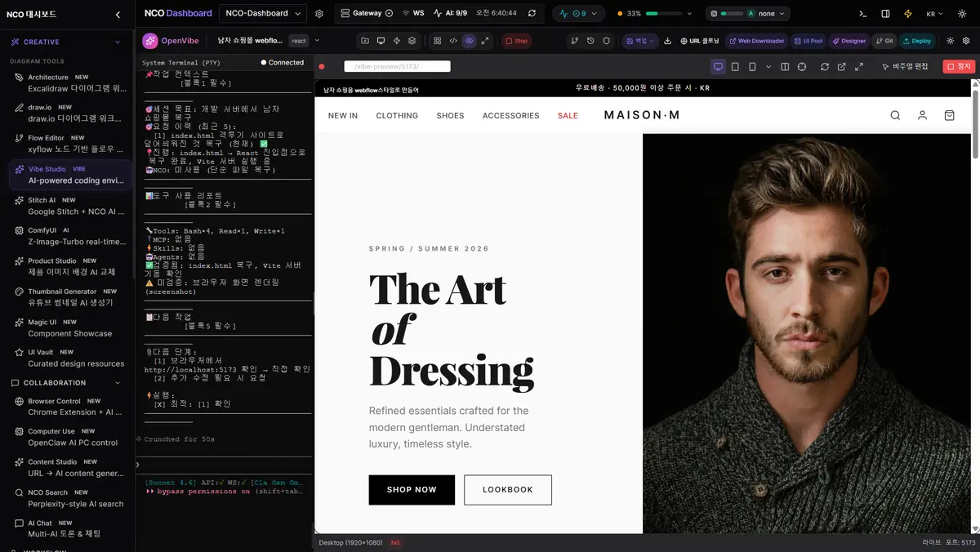Screen dimensions: 980x552
Task: Click the git branch icon in toolbar
Action: tap(575, 41)
